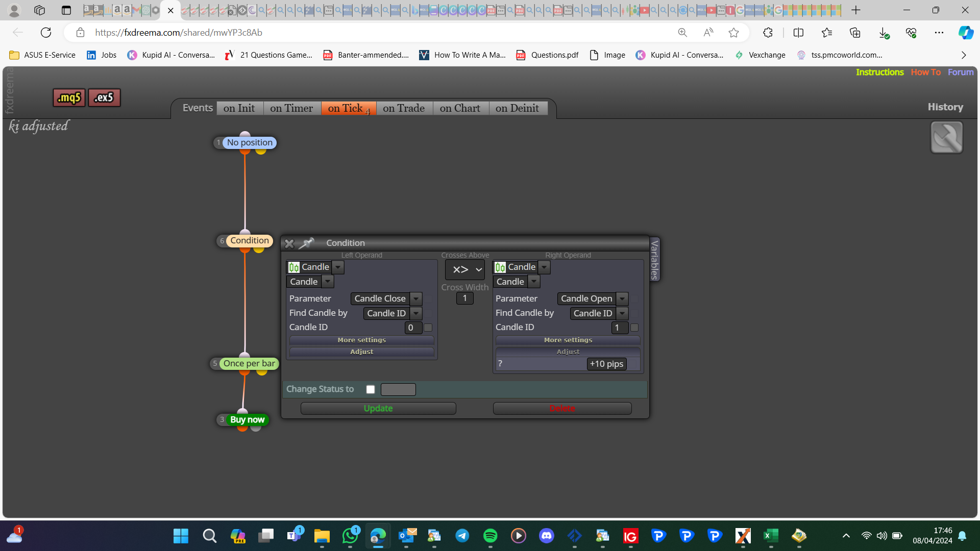Select the No position block
980x551 pixels.
[x=250, y=143]
